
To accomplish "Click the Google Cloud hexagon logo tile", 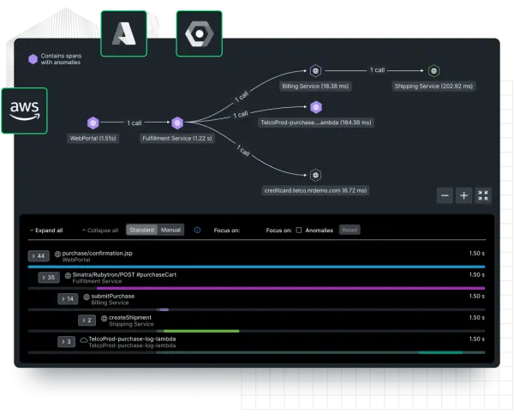I will coord(200,33).
